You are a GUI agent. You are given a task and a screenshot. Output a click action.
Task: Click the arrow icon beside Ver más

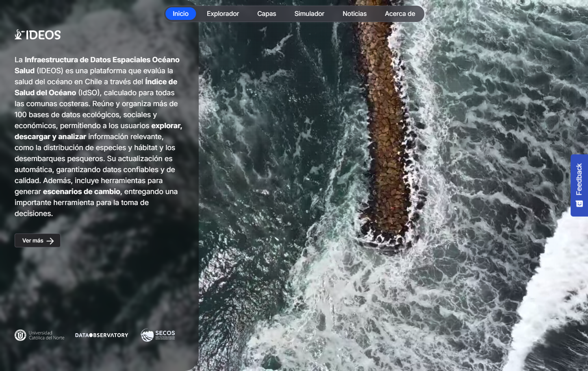click(x=50, y=241)
